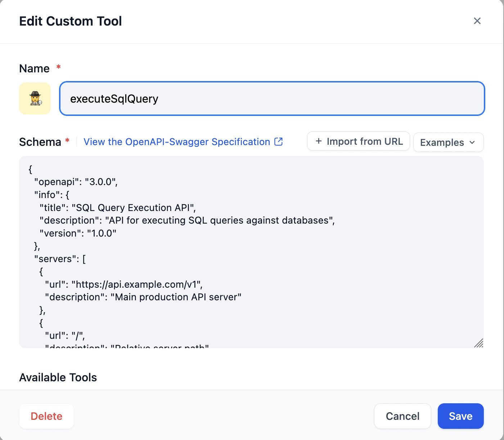Image resolution: width=504 pixels, height=440 pixels.
Task: Save the custom tool changes
Action: coord(460,416)
